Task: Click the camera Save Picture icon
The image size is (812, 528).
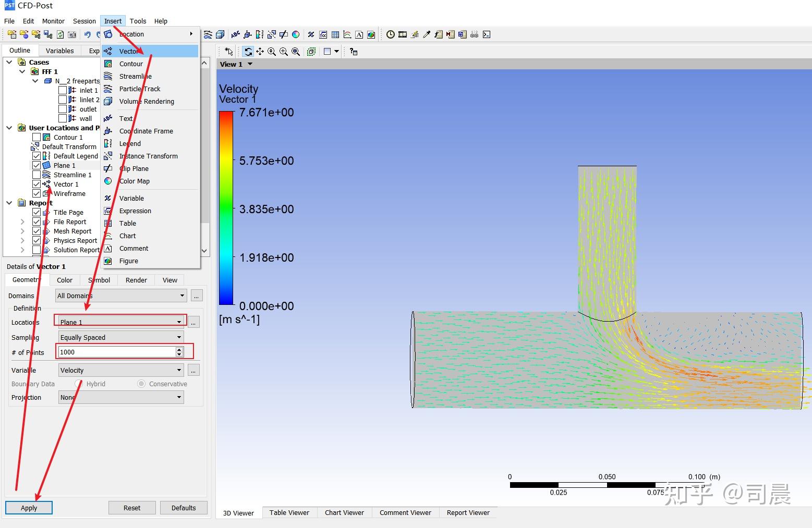Action: point(72,34)
